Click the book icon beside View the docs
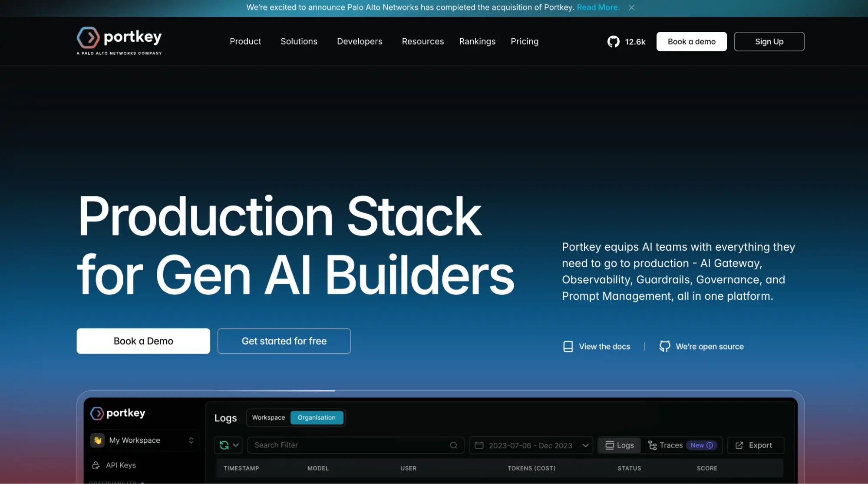The image size is (868, 484). [568, 346]
